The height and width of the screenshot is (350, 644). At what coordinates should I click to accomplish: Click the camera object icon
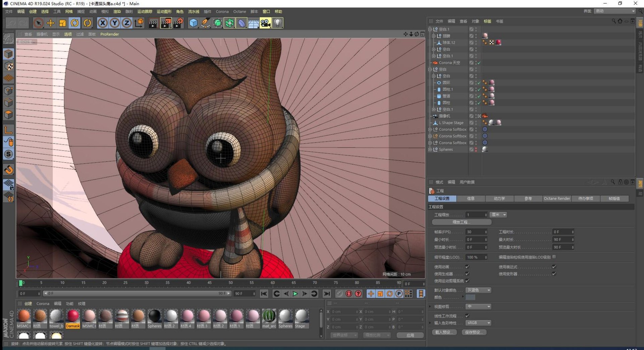click(x=265, y=23)
